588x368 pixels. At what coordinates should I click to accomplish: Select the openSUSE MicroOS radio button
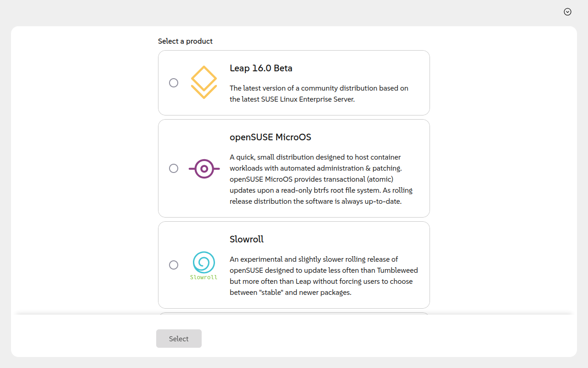[174, 168]
